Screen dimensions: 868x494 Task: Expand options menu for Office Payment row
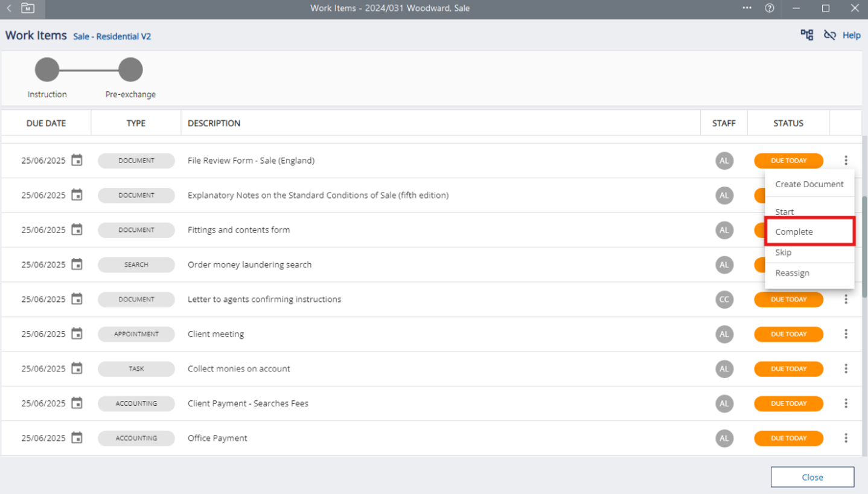click(x=846, y=438)
